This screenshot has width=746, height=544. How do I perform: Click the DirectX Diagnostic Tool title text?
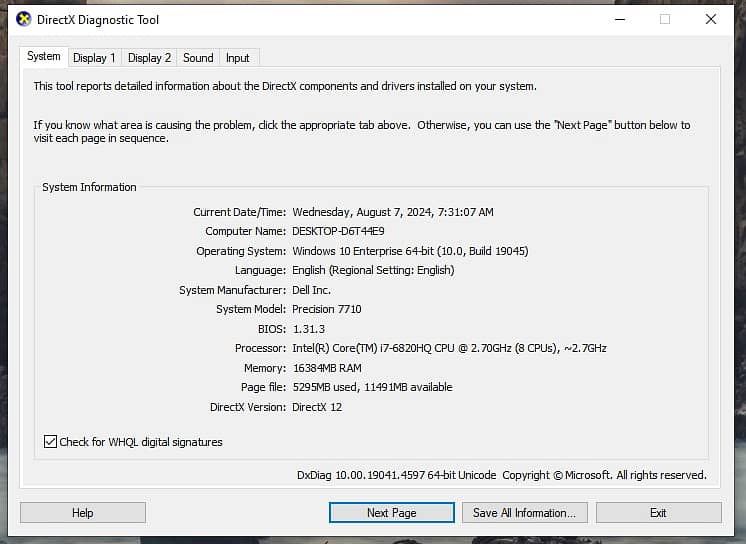coord(98,20)
